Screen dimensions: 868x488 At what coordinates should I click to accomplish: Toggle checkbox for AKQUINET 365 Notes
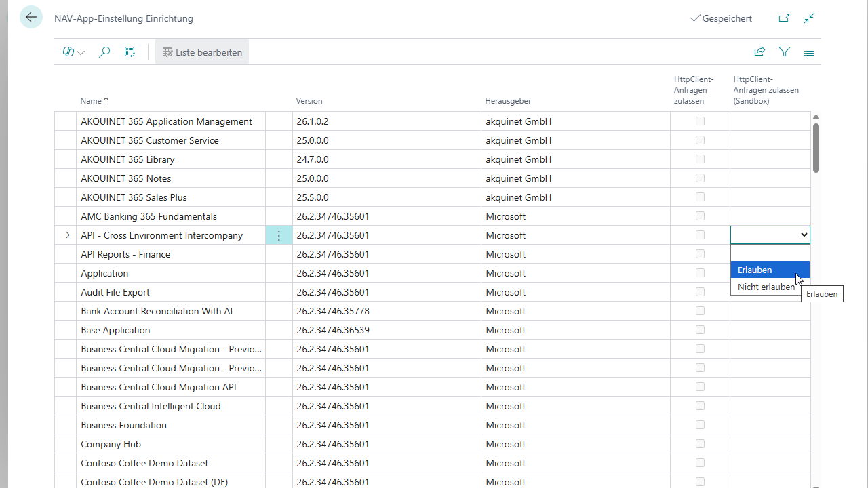[x=700, y=178]
